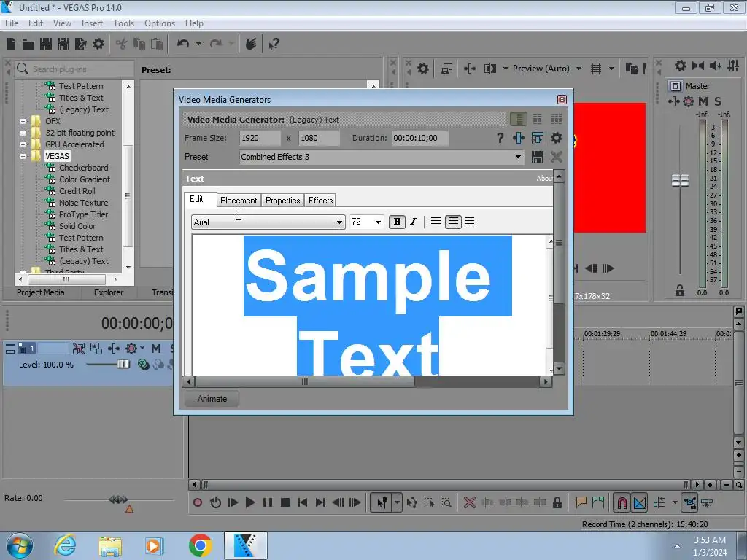Toggle Enable Snapping magnet icon

point(622,503)
